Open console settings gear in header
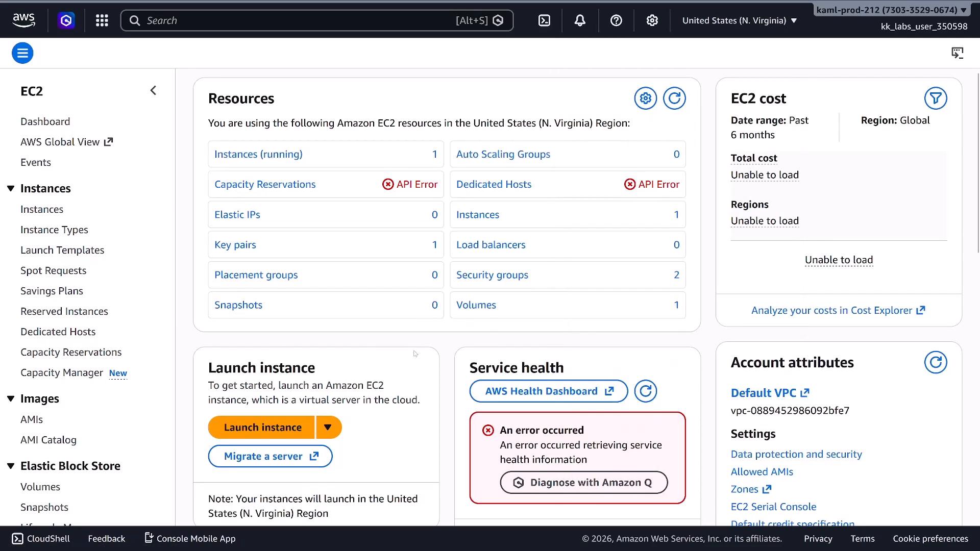Viewport: 980px width, 551px height. coord(652,20)
